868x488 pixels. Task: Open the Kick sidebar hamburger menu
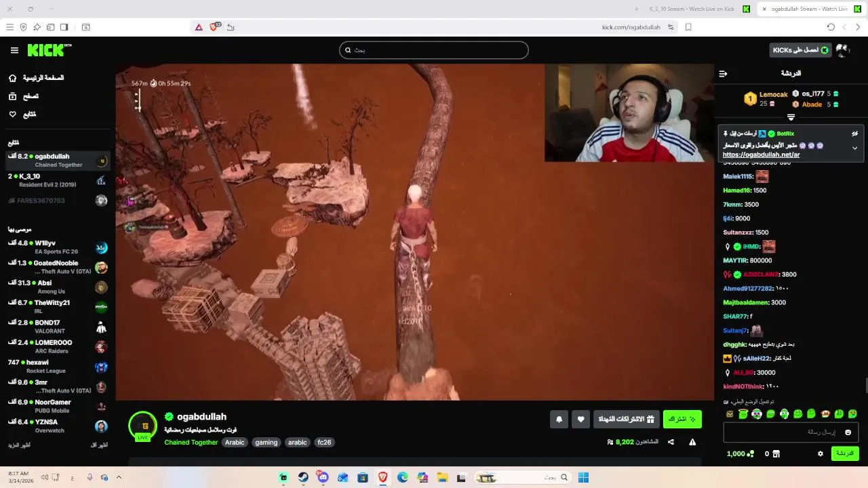tap(14, 50)
